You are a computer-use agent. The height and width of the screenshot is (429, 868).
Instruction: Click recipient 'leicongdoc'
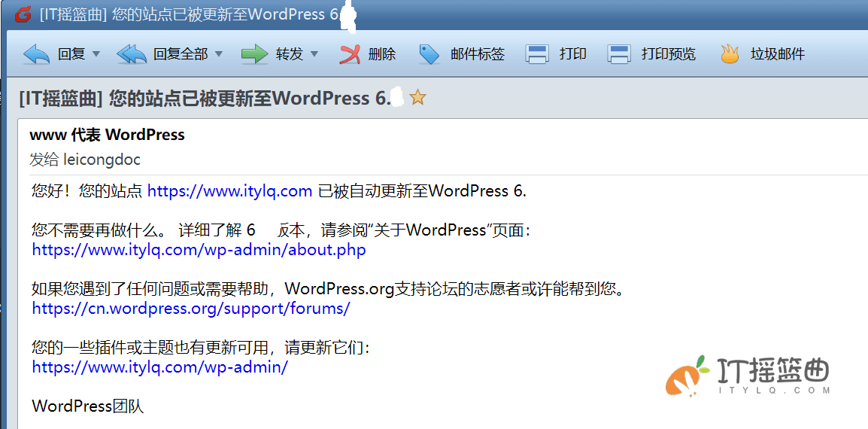(102, 160)
